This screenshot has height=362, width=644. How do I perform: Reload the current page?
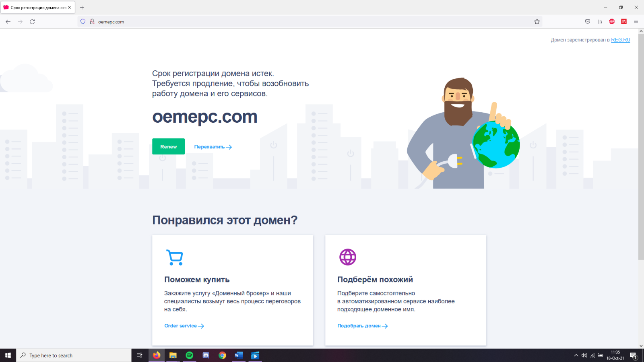(32, 22)
